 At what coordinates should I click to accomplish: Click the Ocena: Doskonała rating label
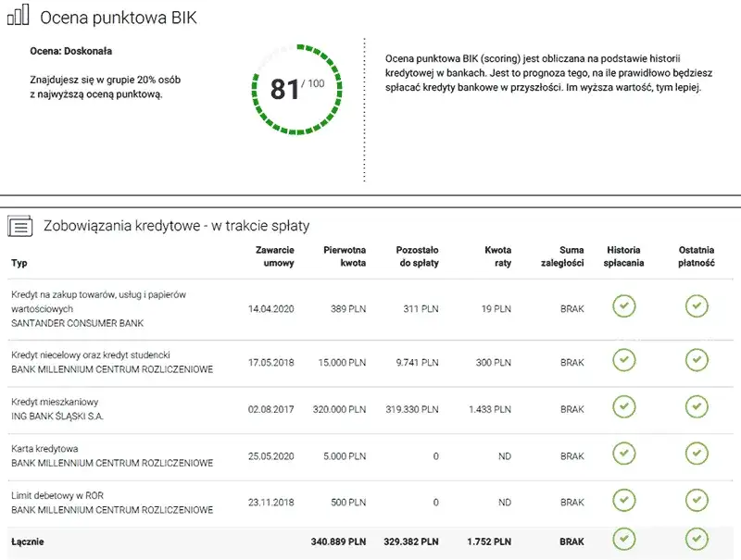[71, 51]
